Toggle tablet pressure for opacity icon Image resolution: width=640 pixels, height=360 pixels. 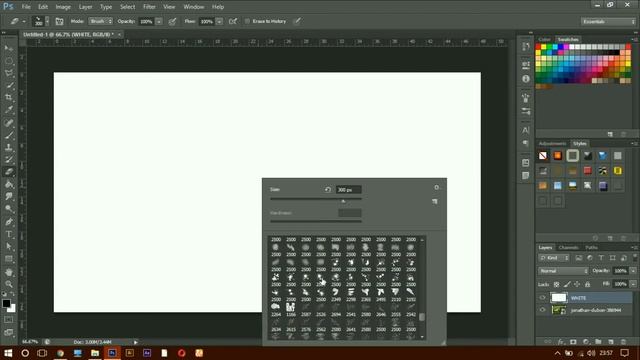click(173, 21)
